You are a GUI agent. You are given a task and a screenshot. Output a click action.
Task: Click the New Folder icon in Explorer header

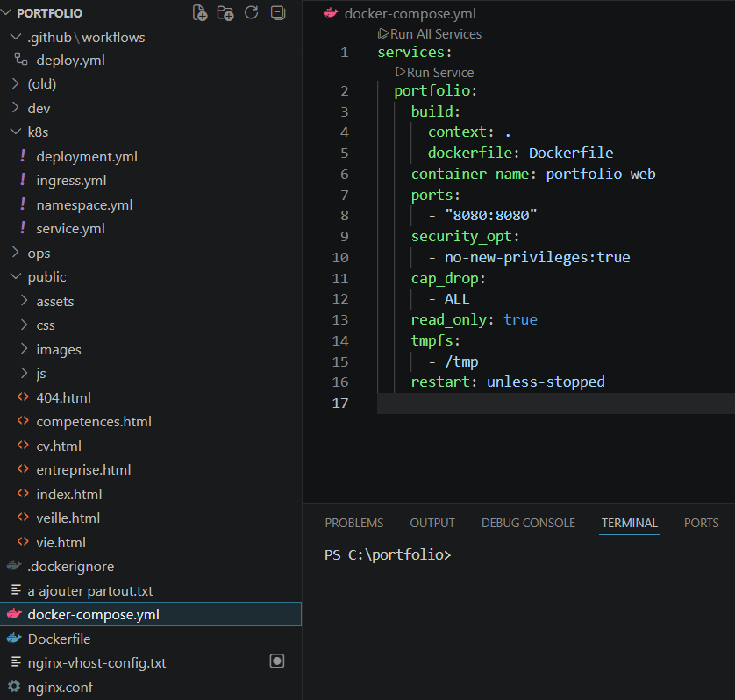pyautogui.click(x=225, y=12)
